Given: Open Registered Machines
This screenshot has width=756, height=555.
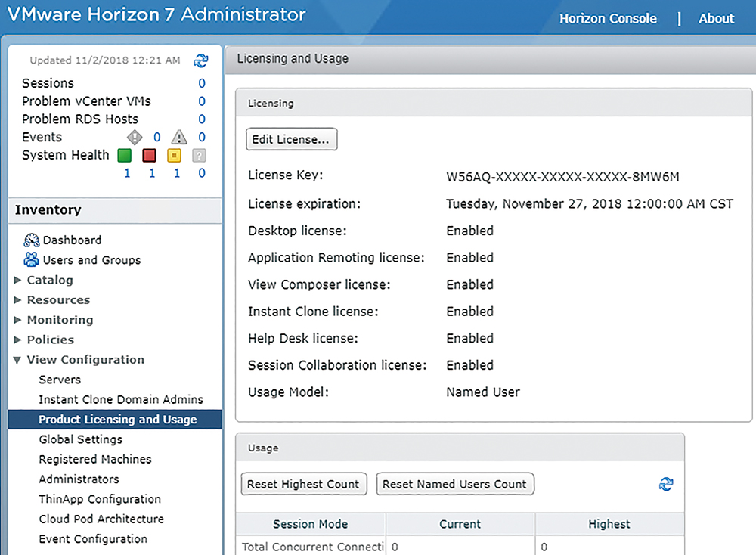Looking at the screenshot, I should point(95,460).
